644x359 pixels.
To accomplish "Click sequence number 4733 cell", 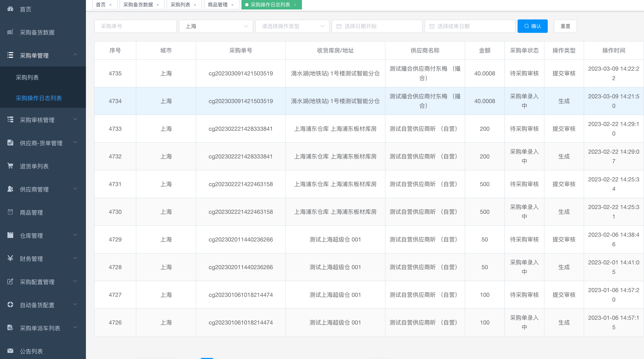I will coord(115,129).
